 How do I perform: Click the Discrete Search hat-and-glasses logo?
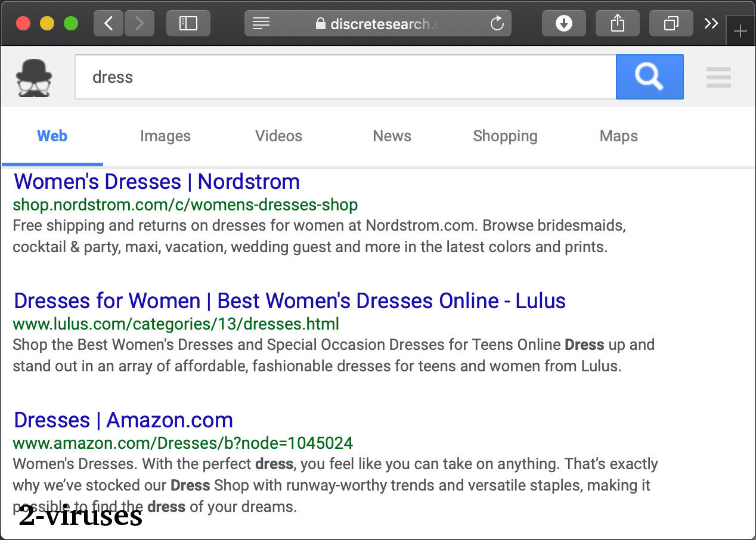[x=34, y=76]
